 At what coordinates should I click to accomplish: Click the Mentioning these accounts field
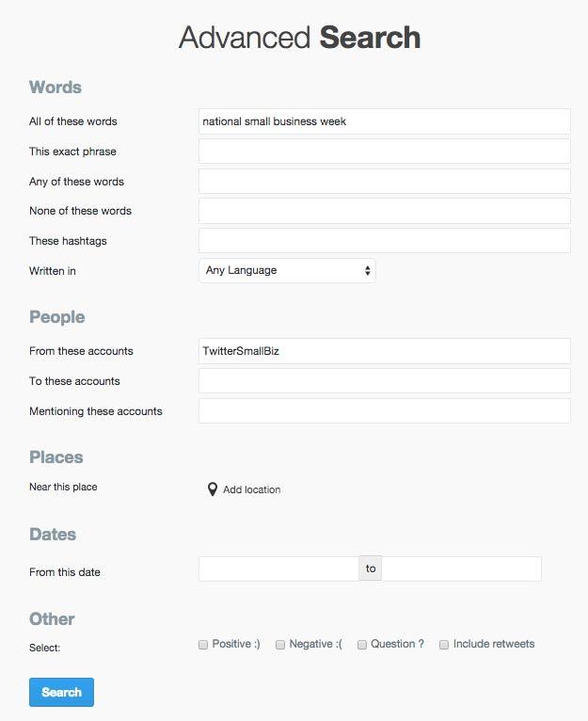[x=384, y=411]
